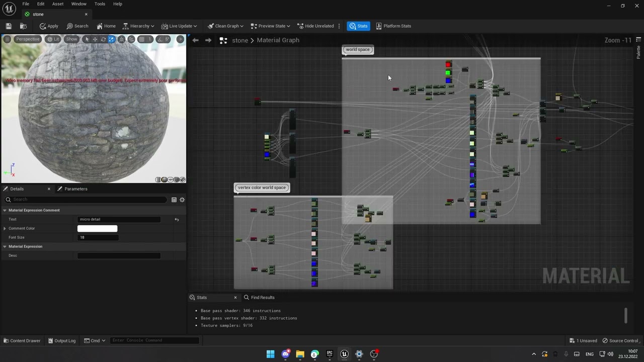Toggle world/local coordinate space icon
This screenshot has width=644, height=362.
122,39
